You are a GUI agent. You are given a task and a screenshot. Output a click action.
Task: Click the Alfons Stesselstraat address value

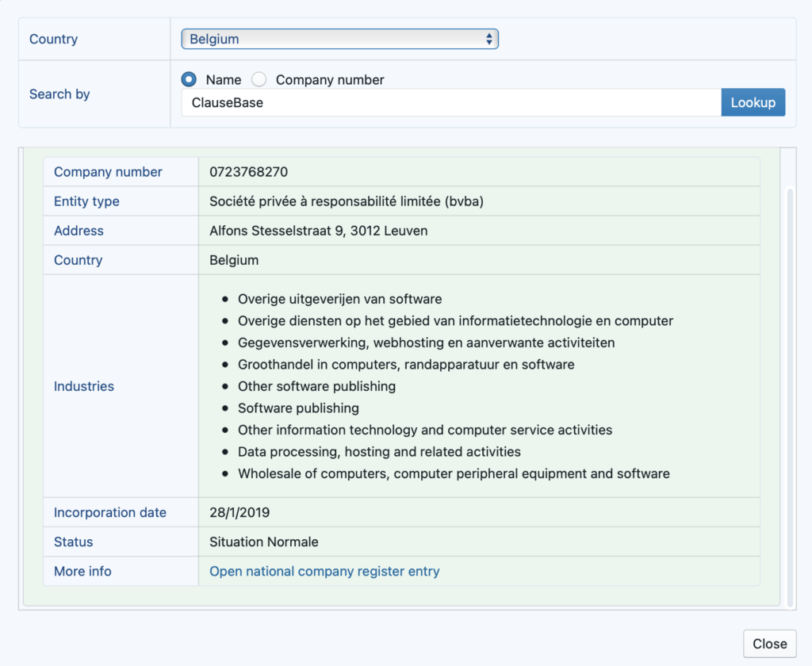coord(318,231)
